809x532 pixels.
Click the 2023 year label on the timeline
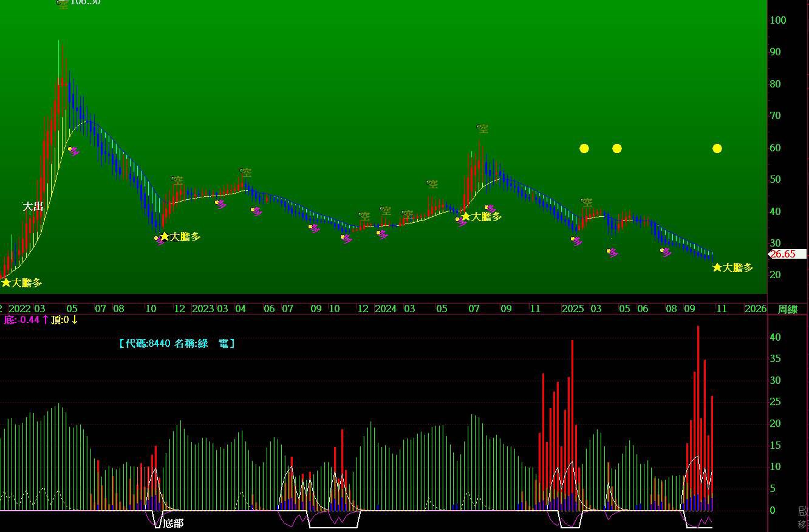pos(203,309)
